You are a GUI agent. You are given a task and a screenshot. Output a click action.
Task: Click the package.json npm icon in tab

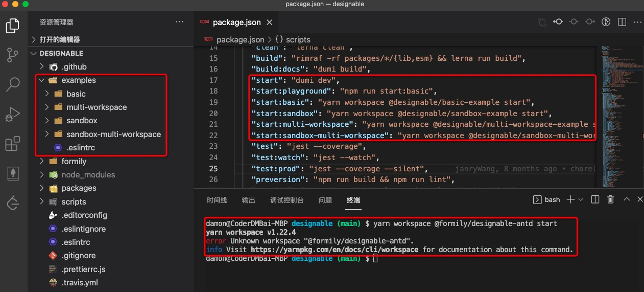point(205,23)
